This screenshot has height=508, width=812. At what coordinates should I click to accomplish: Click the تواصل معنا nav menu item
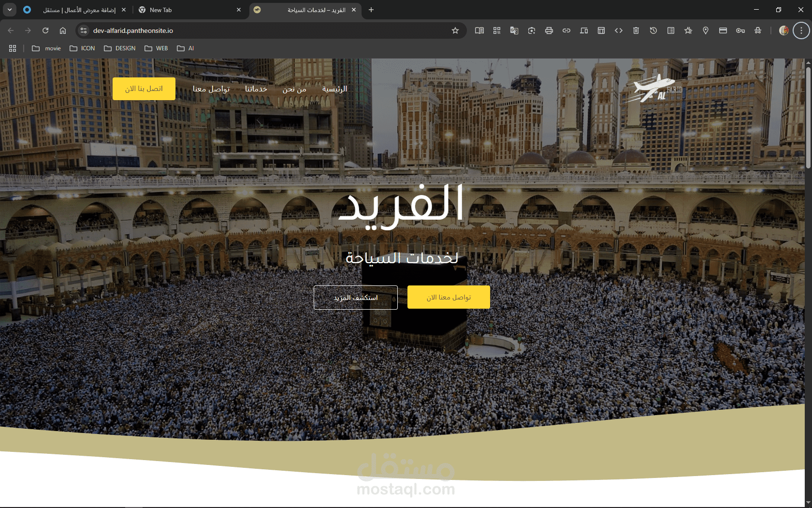coord(211,89)
